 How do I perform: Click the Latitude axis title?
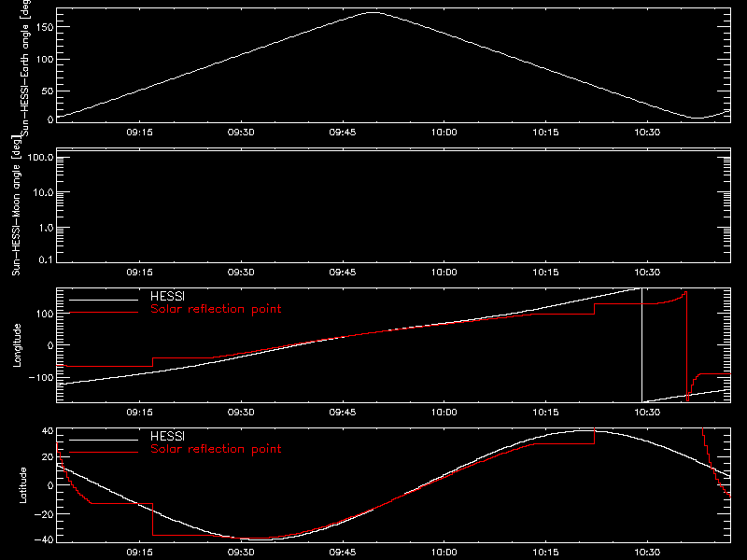coord(22,485)
